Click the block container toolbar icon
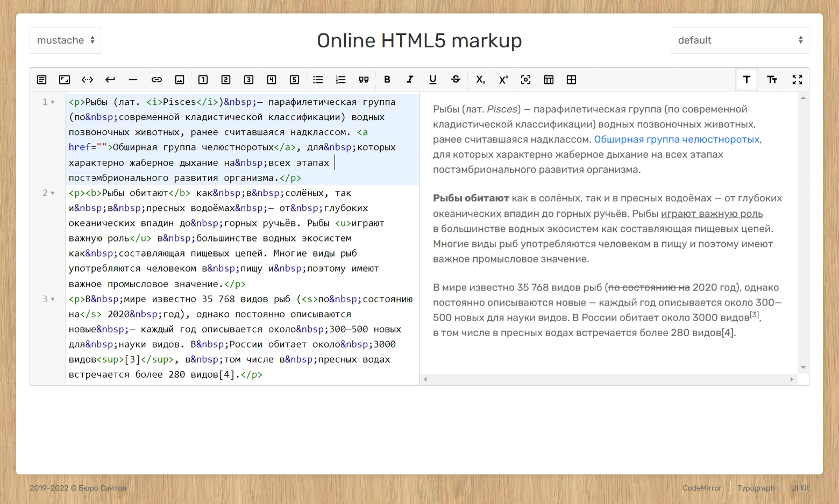 pos(65,80)
